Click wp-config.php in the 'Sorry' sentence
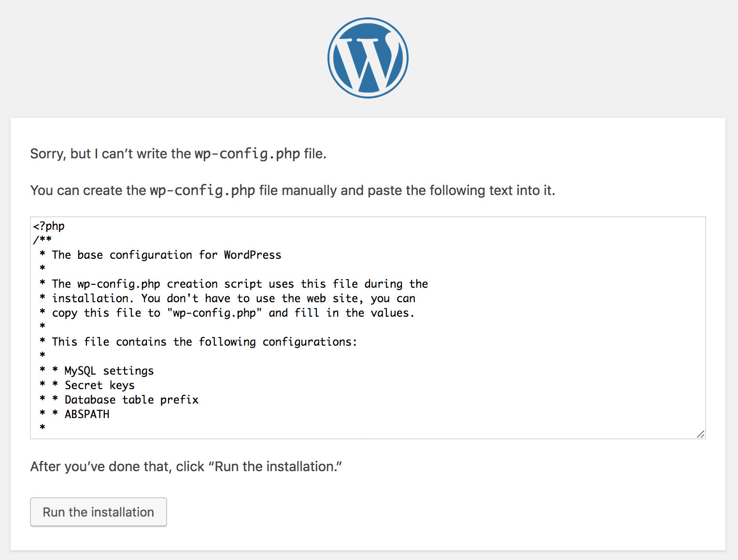The height and width of the screenshot is (560, 738). [x=247, y=154]
